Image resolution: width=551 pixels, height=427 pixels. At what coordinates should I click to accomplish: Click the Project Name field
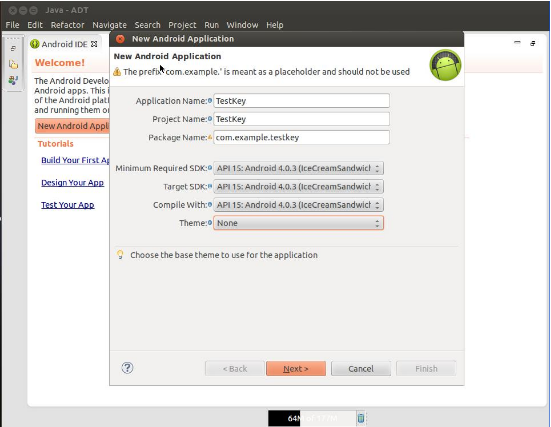pyautogui.click(x=301, y=119)
